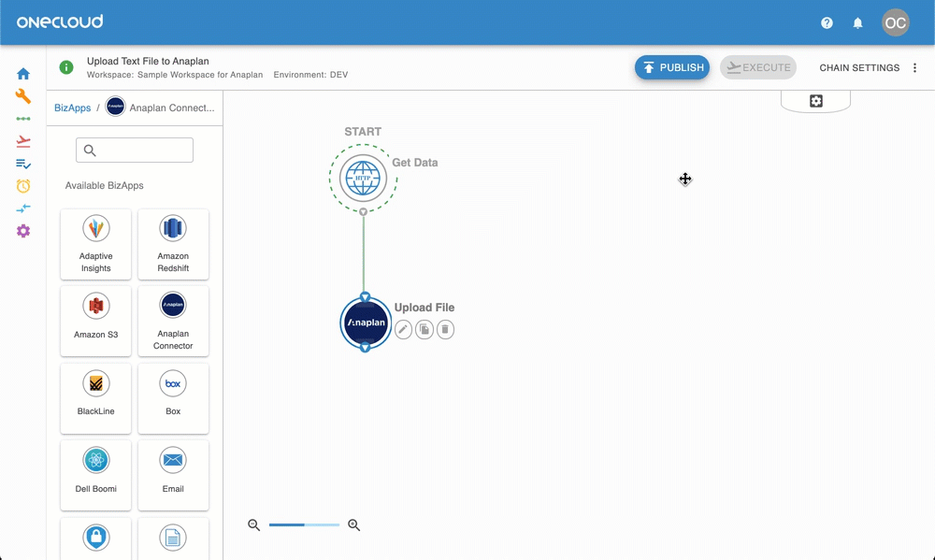Click the "Upload File" node label
The height and width of the screenshot is (560, 935).
pyautogui.click(x=424, y=308)
